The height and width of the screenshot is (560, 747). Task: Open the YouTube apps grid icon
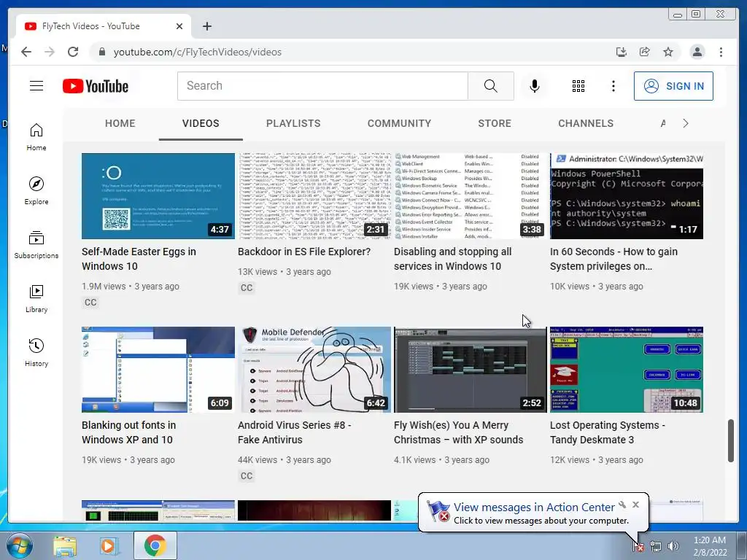click(x=578, y=86)
